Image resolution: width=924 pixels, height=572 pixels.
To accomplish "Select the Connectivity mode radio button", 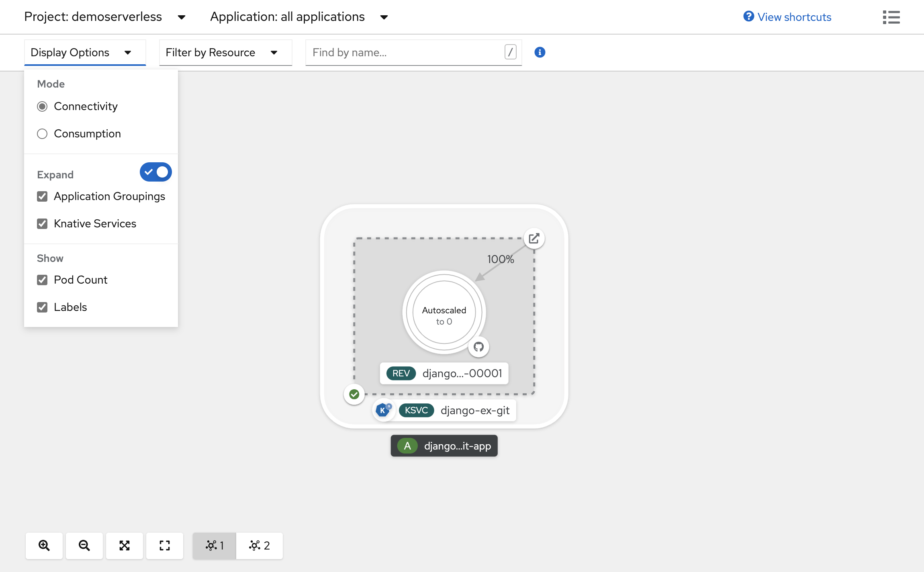I will click(x=42, y=106).
